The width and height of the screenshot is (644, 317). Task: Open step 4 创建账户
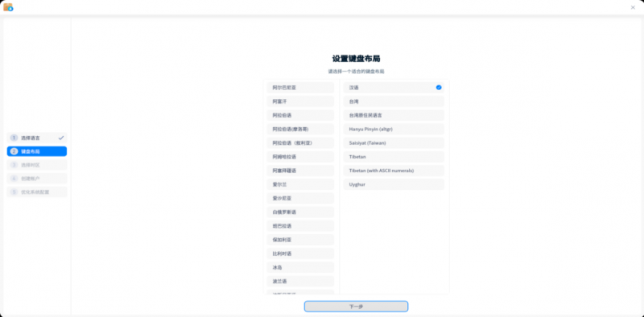(37, 179)
